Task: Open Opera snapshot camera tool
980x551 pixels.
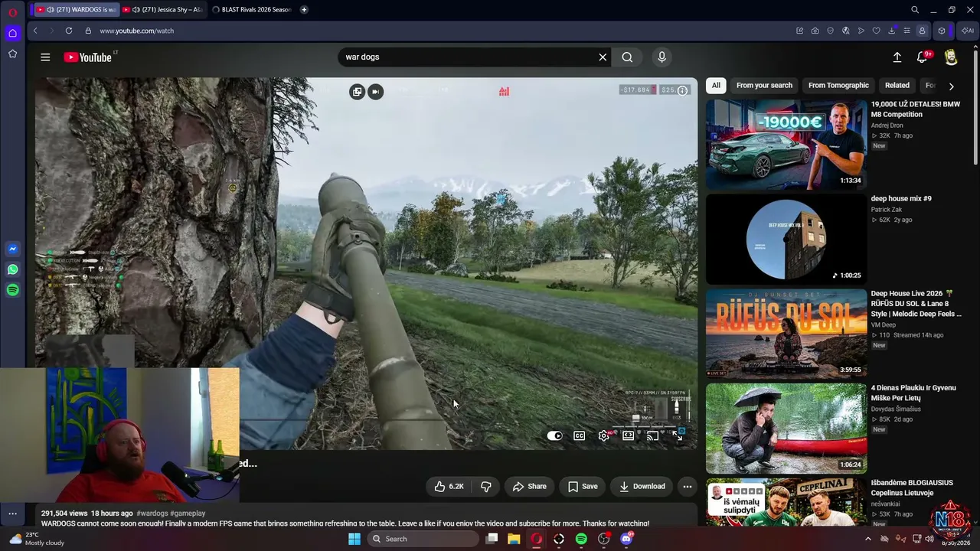Action: 815,31
